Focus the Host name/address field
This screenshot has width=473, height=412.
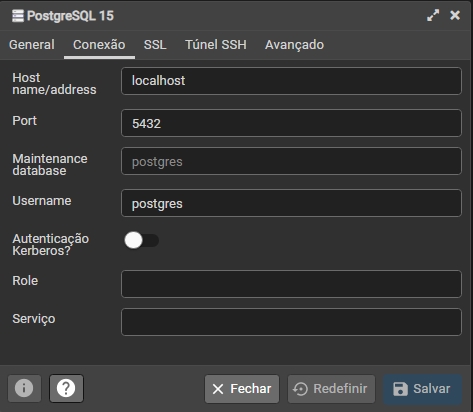click(x=291, y=81)
